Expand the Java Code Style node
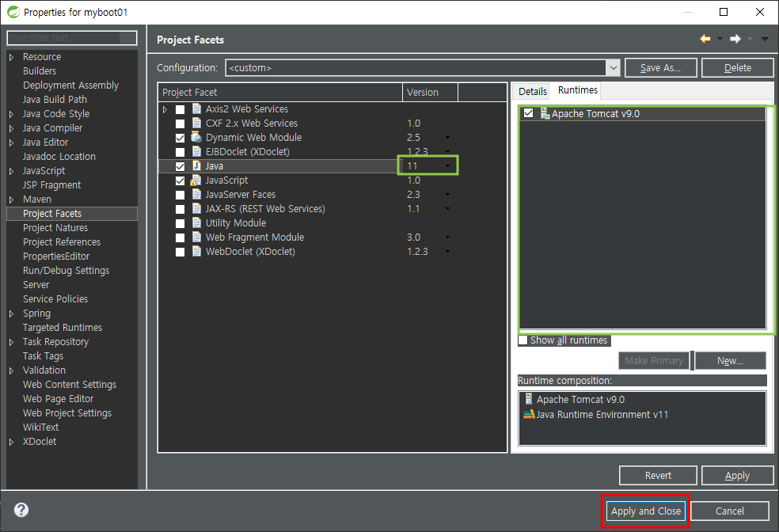Viewport: 779px width, 532px height. pos(11,114)
